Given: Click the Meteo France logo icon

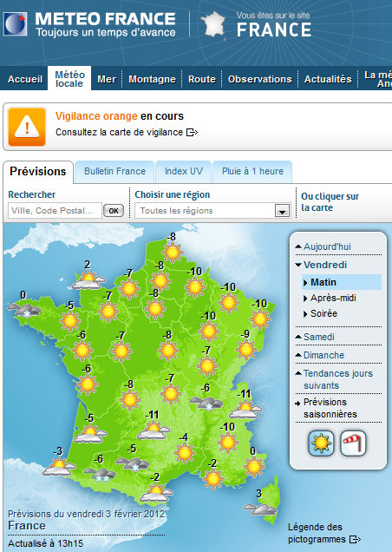Looking at the screenshot, I should coord(15,24).
